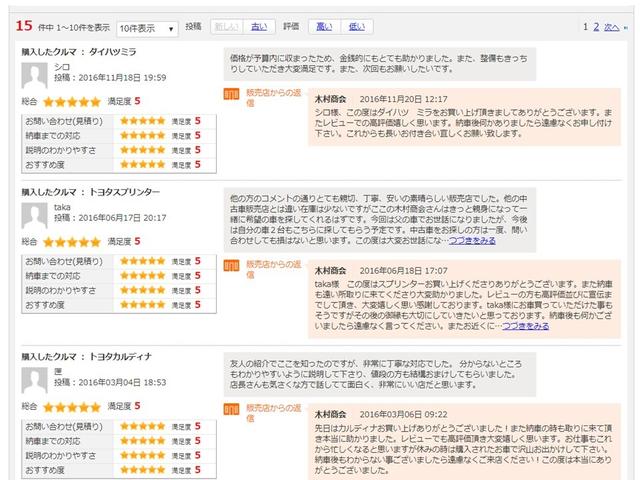The image size is (640, 480).
Task: Sort posts by 新しい
Action: 227,27
